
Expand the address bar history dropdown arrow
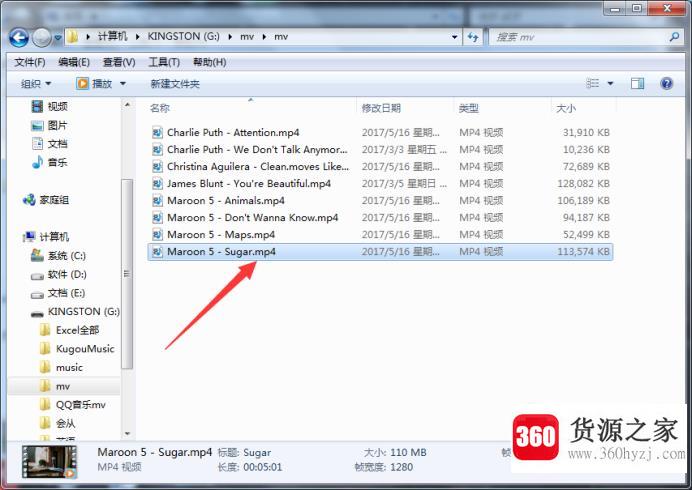pyautogui.click(x=454, y=37)
